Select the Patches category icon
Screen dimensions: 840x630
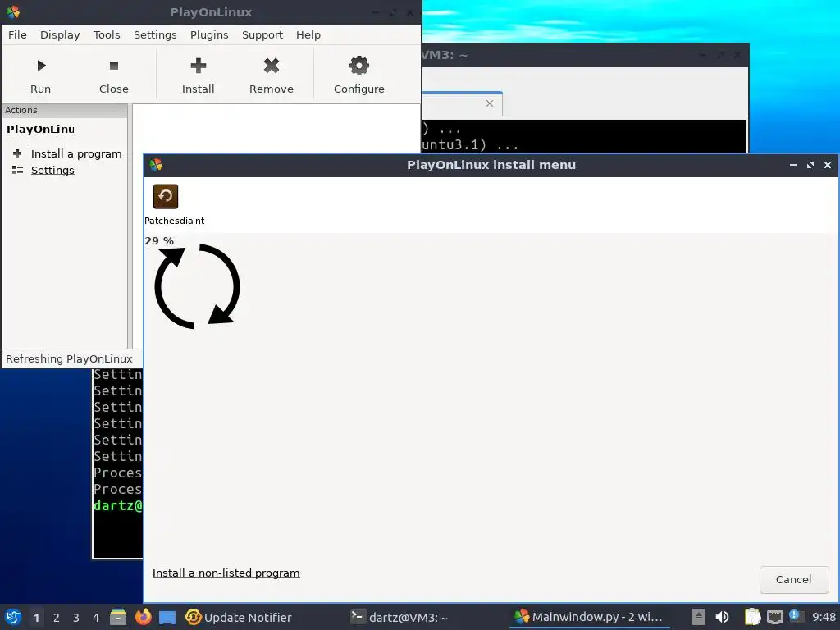tap(166, 196)
